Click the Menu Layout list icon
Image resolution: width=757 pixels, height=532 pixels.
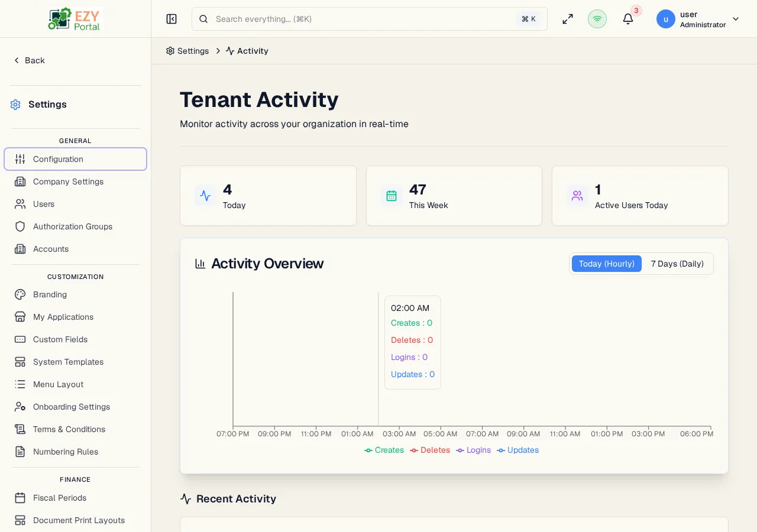click(20, 384)
